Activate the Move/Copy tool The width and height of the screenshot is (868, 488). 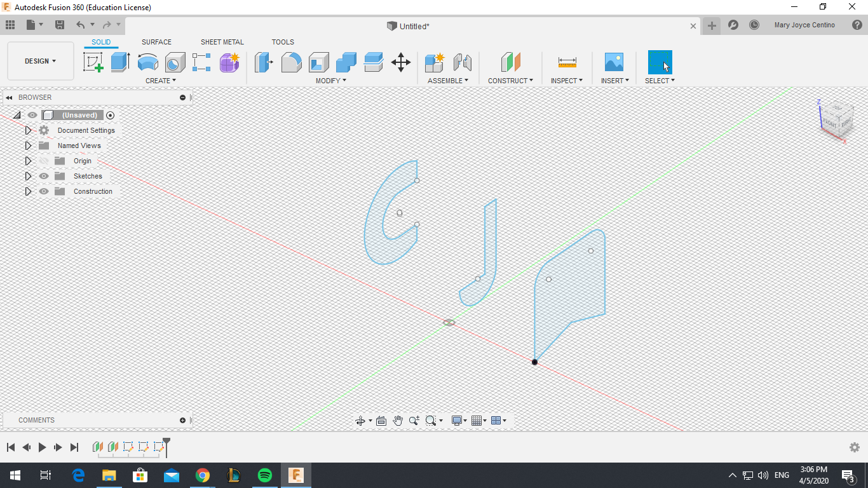pos(401,62)
